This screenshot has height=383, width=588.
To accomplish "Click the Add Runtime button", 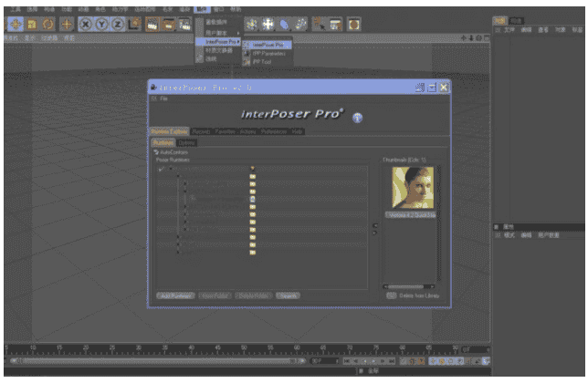I will (x=175, y=295).
